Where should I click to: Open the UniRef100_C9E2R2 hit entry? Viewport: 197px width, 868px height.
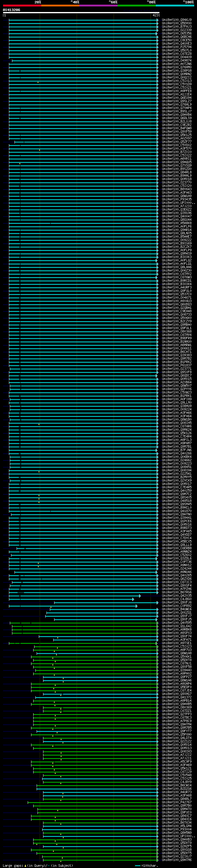[x=177, y=125]
